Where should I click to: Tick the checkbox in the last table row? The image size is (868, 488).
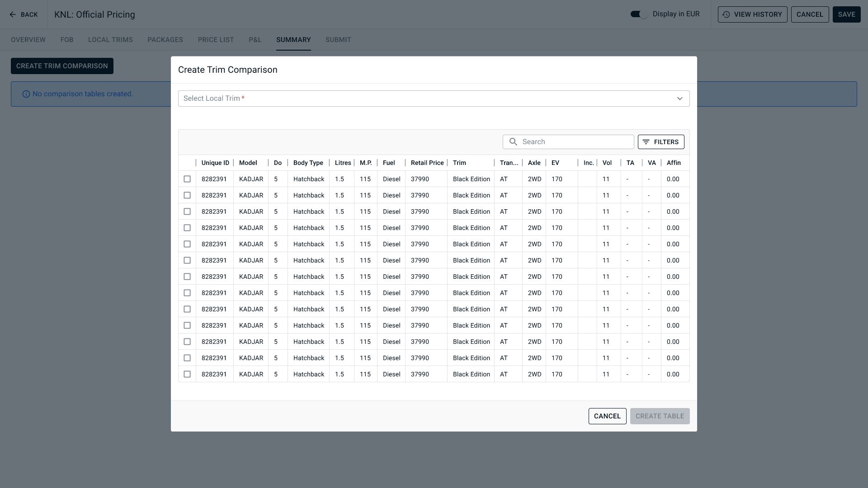(187, 374)
